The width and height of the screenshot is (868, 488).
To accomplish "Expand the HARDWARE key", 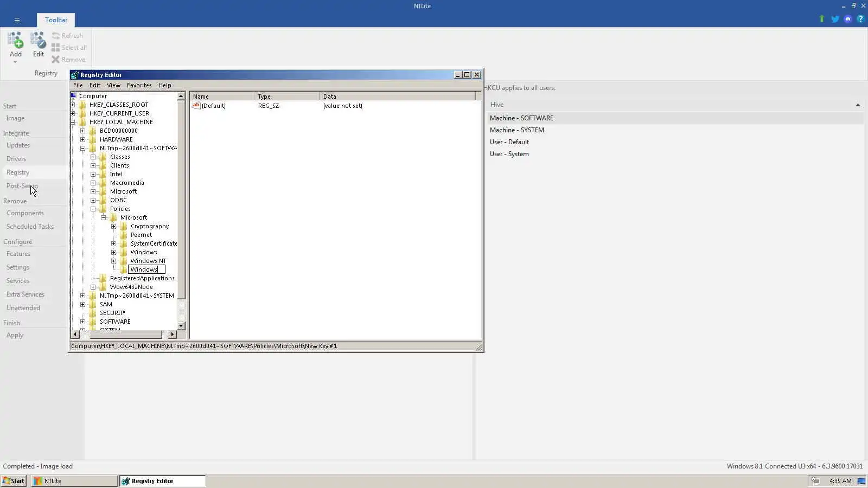I will pyautogui.click(x=83, y=139).
